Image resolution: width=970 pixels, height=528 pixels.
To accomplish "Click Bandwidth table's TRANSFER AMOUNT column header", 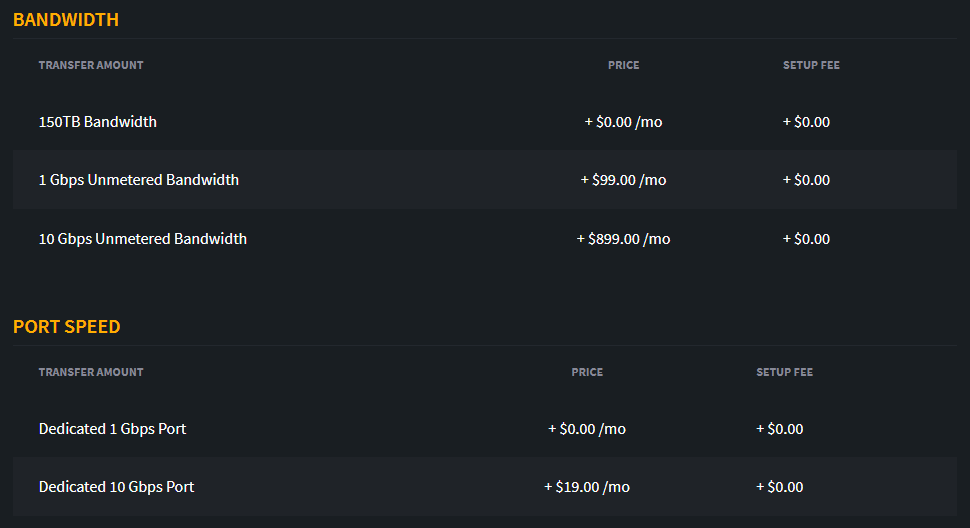I will coord(91,65).
